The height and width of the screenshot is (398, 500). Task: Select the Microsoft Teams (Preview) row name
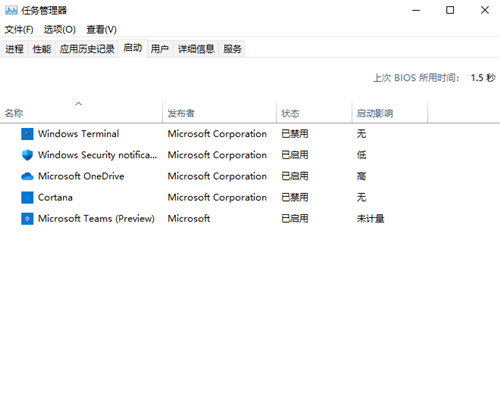(x=96, y=219)
